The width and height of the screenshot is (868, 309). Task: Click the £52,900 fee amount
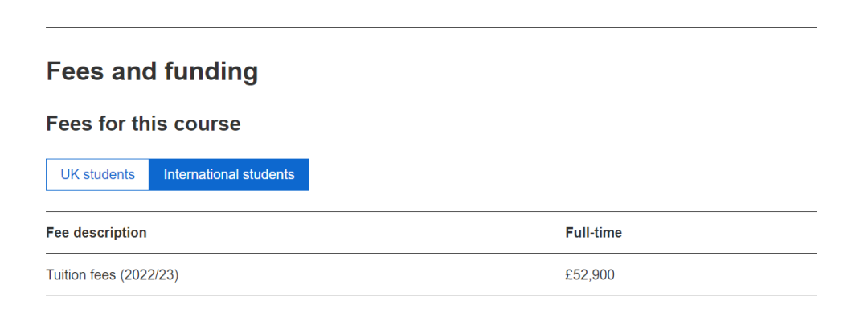(x=590, y=274)
